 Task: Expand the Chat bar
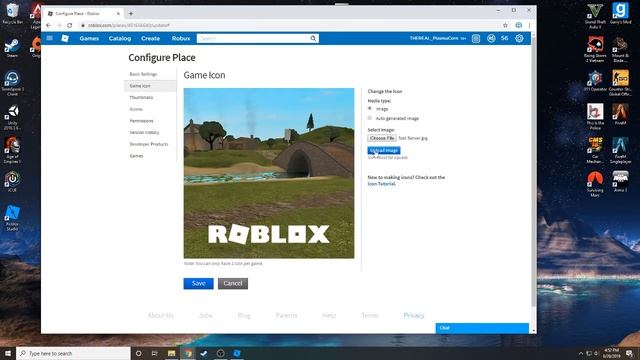tap(482, 328)
